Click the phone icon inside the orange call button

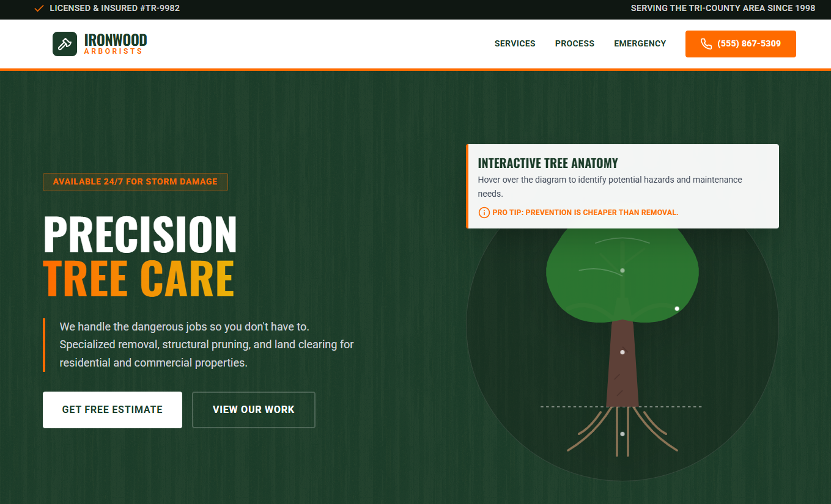point(706,43)
